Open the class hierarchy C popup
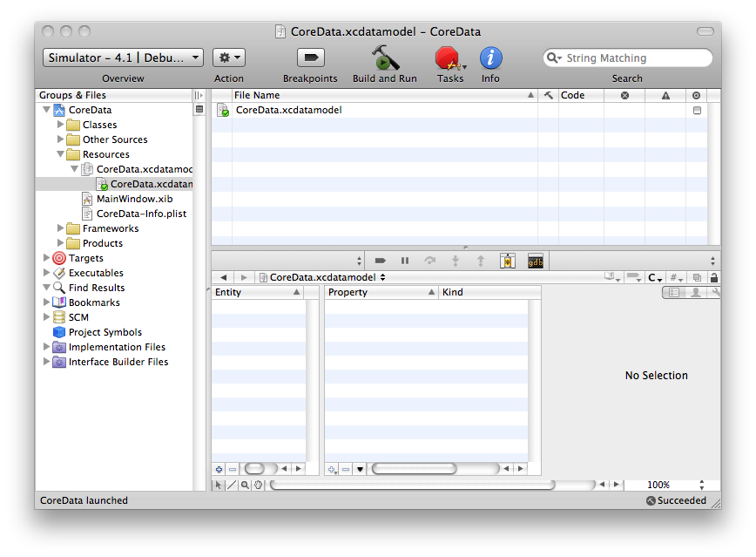Viewport: 756px width, 557px height. pos(655,278)
